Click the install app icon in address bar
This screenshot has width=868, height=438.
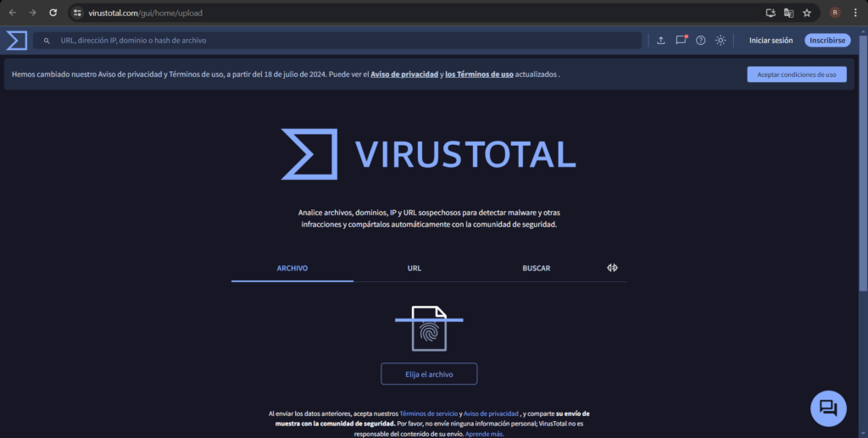770,13
